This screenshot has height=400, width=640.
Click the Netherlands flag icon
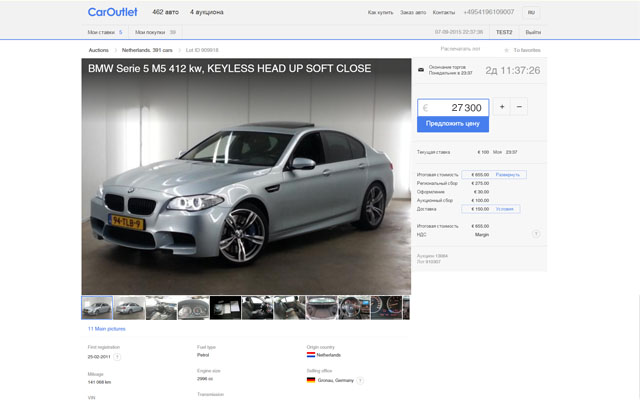(x=311, y=355)
